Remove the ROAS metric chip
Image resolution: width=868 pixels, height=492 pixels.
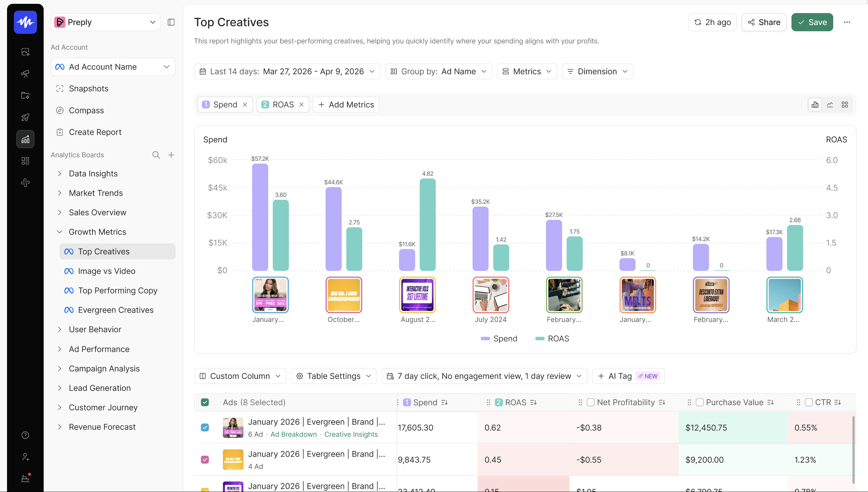coord(301,105)
